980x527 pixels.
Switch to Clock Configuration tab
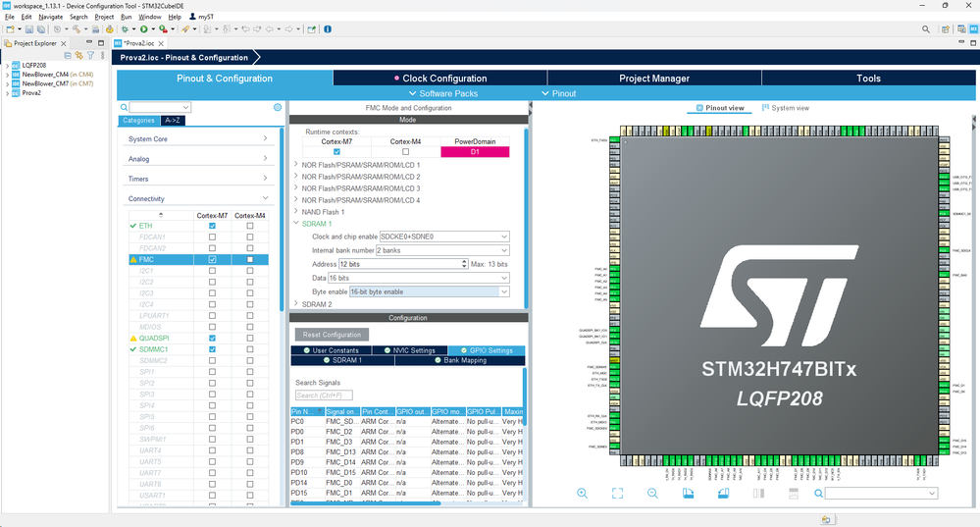coord(440,79)
